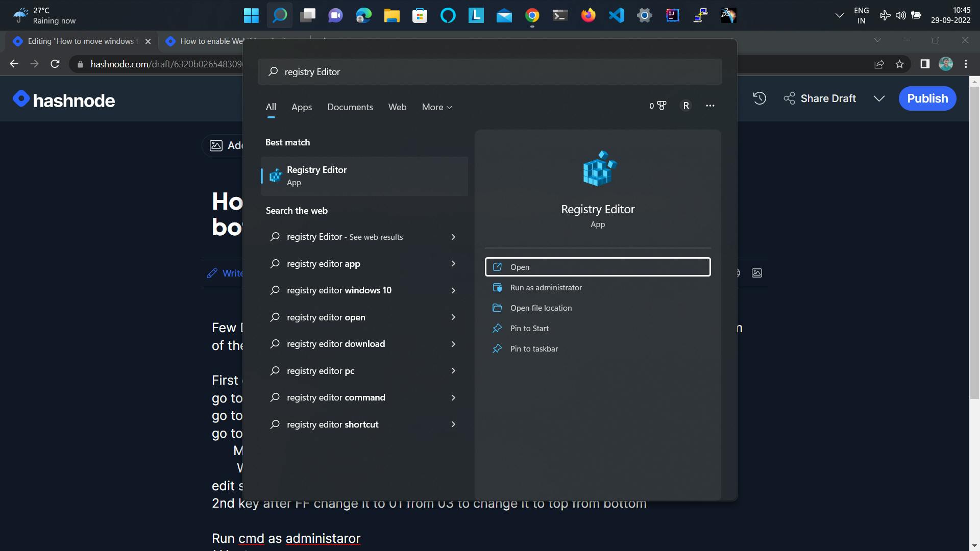Click the VS Code icon in taskbar

616,15
